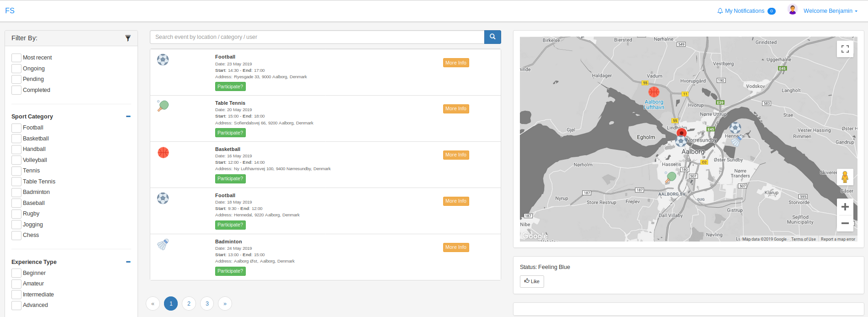The image size is (868, 317).
Task: Enable Badminton sport category
Action: (x=16, y=192)
